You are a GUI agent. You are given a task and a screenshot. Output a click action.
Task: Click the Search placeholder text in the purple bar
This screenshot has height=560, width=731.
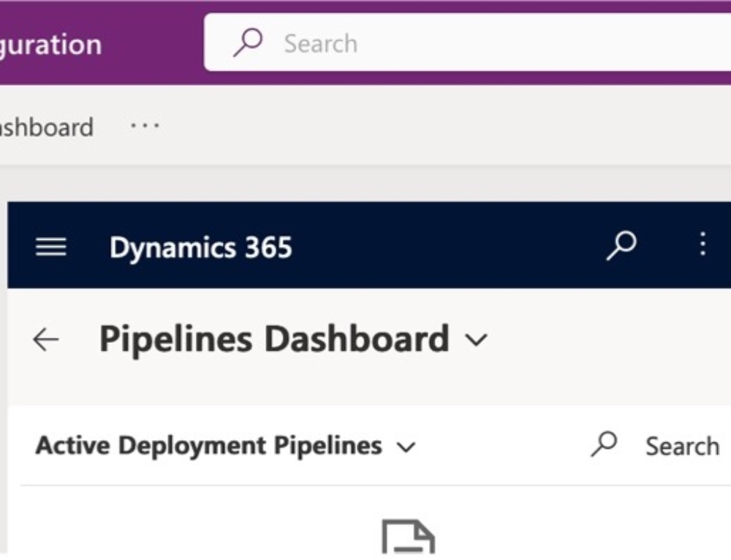point(319,43)
